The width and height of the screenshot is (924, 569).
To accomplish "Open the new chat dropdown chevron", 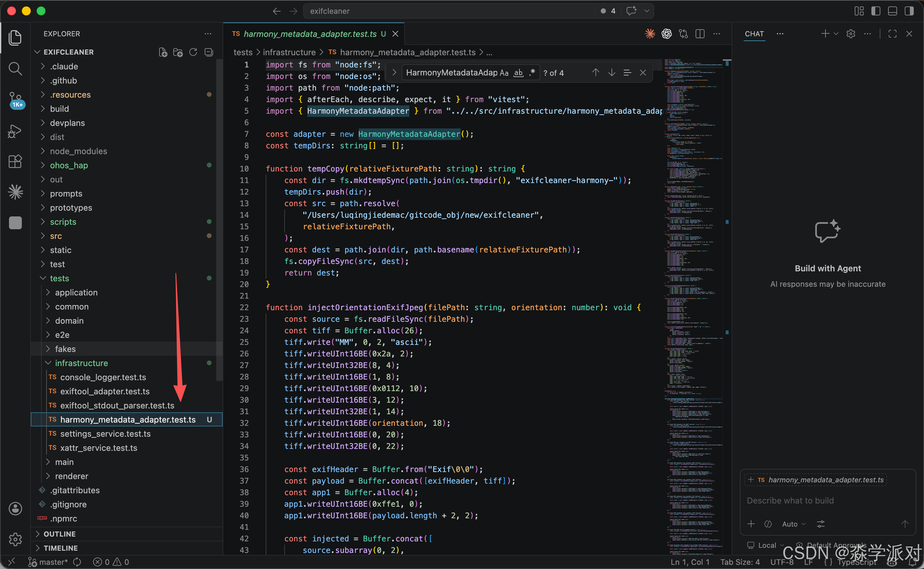I will click(836, 34).
